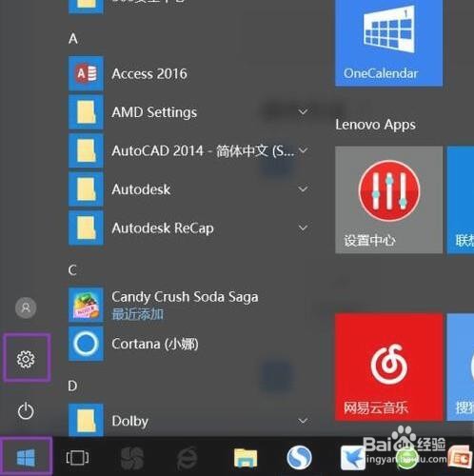Click the Dolby folder icon
This screenshot has width=474, height=476.
86,420
